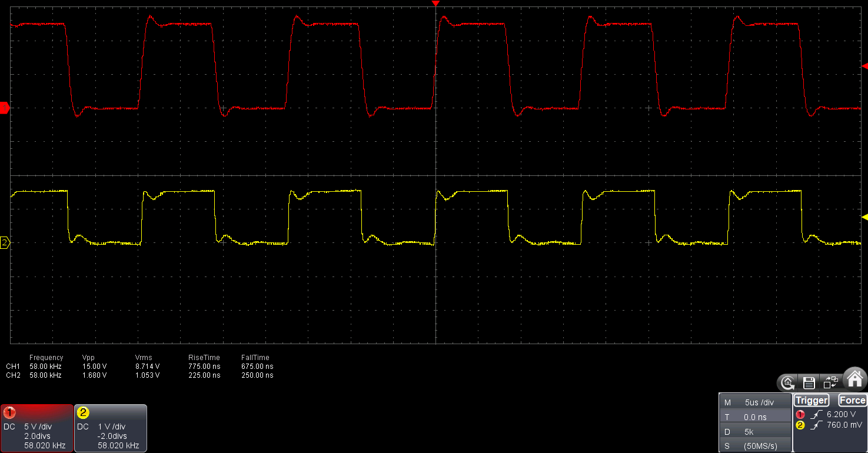Select the red CH1 ground level marker
Viewport: 868px width, 453px height.
[x=5, y=108]
